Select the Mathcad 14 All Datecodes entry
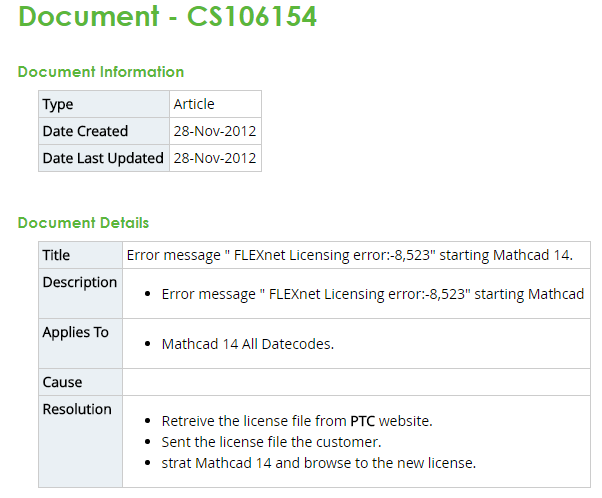602x498 pixels. pos(247,344)
